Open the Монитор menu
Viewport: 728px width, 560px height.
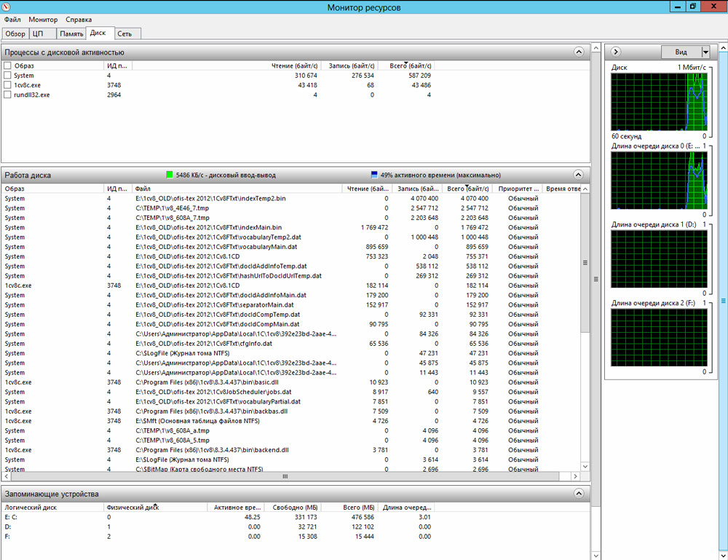click(x=43, y=20)
